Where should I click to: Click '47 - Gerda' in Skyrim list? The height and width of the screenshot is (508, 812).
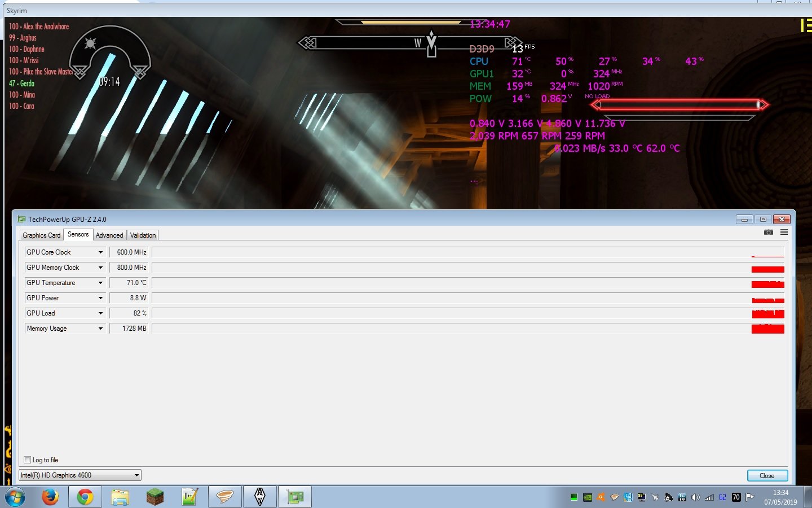tap(21, 84)
